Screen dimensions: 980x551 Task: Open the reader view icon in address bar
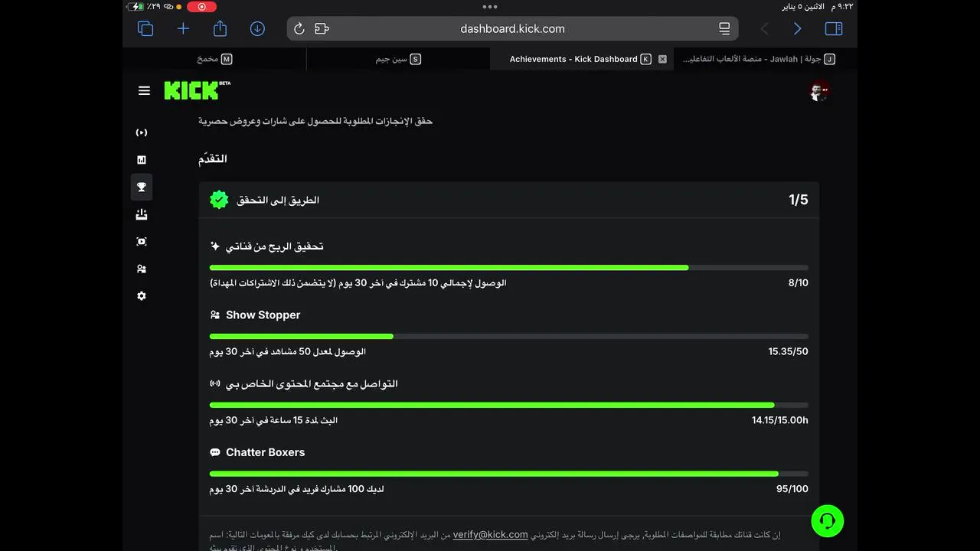tap(724, 28)
